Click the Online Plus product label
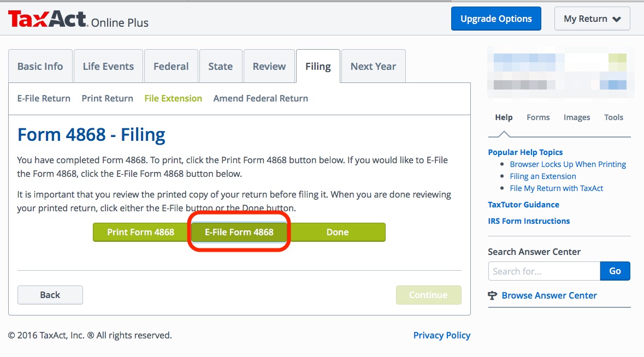644x357 pixels. pos(120,22)
